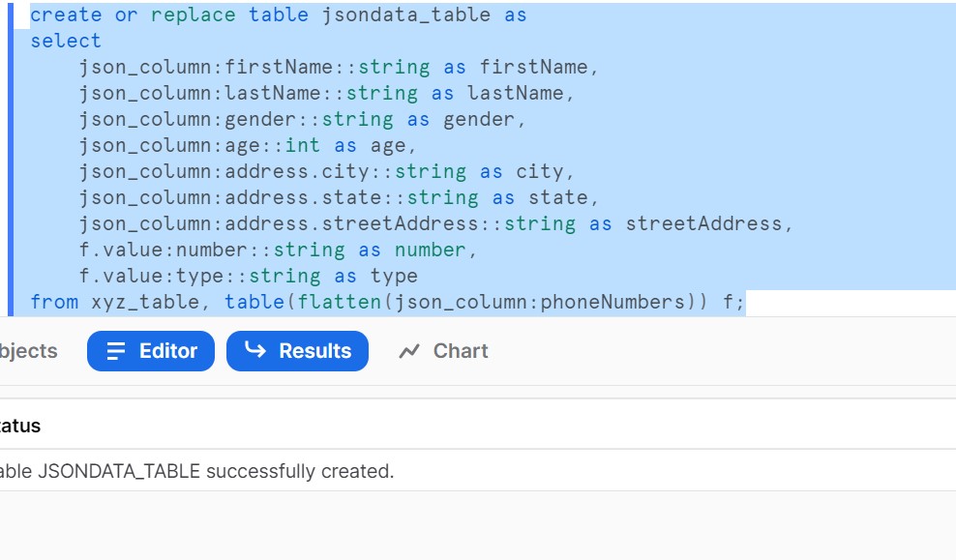Click the city alias in address line
The height and width of the screenshot is (560, 956).
(x=539, y=171)
